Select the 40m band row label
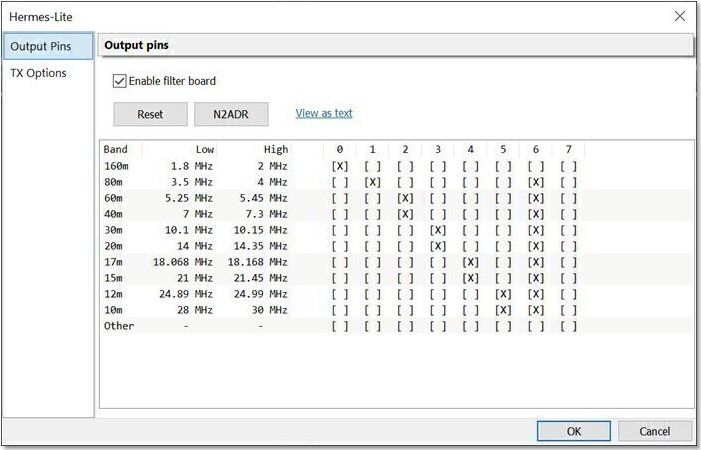Image resolution: width=701 pixels, height=450 pixels. point(113,214)
